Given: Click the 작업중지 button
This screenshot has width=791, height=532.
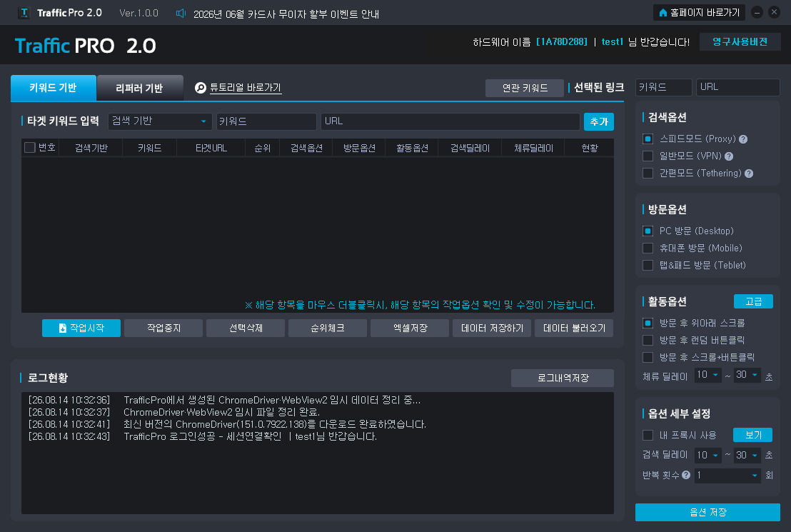Looking at the screenshot, I should [x=163, y=328].
